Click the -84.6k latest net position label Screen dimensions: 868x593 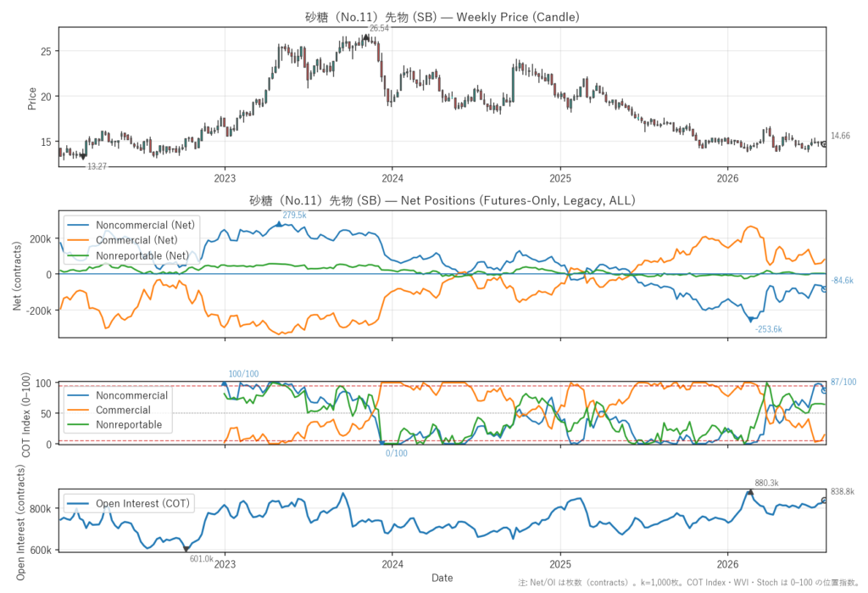click(x=842, y=281)
